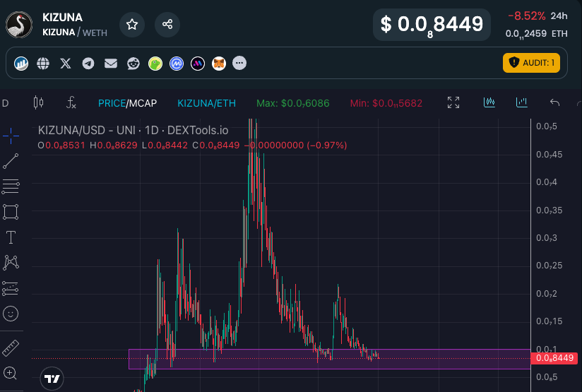Viewport: 582px width, 392px height.
Task: Open the indicators fx menu
Action: pyautogui.click(x=71, y=102)
